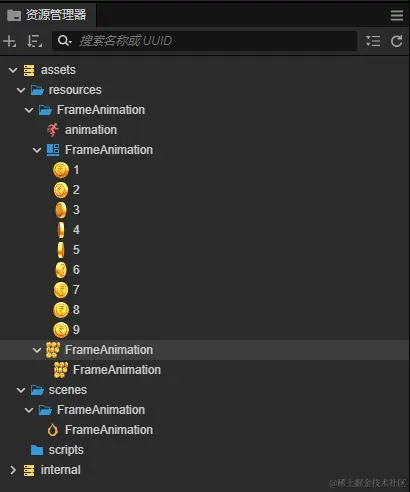Screen dimensions: 410x492
Task: Select highlighted FrameAnimation image asset icon
Action: 53,350
